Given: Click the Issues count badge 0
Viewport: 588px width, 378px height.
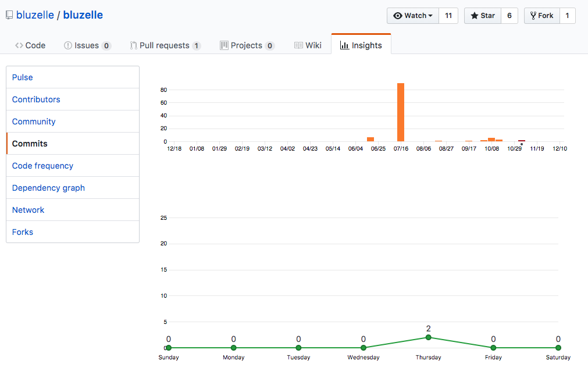Looking at the screenshot, I should point(106,46).
